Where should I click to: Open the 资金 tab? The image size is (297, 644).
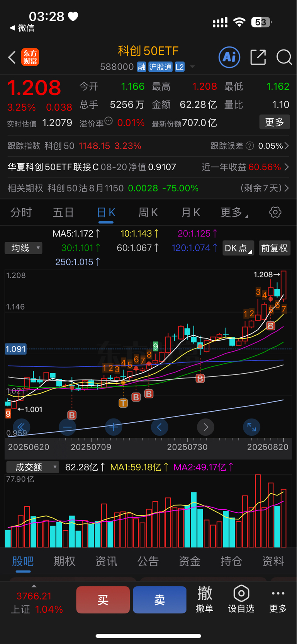(x=190, y=561)
